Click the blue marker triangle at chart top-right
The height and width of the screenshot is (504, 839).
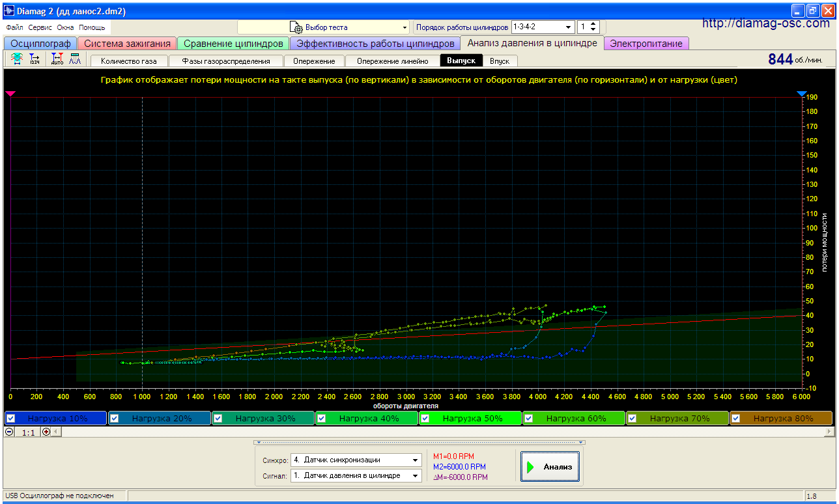pos(802,94)
